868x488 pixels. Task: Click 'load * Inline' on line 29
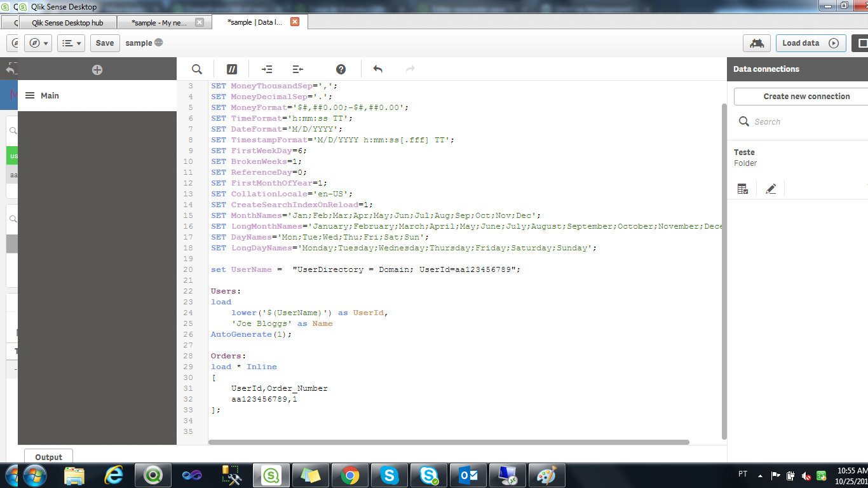[244, 367]
